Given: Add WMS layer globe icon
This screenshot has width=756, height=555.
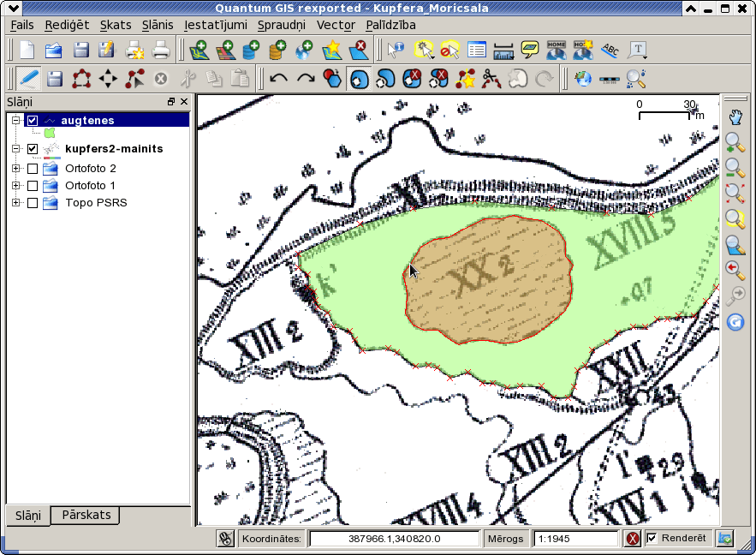Looking at the screenshot, I should (305, 51).
